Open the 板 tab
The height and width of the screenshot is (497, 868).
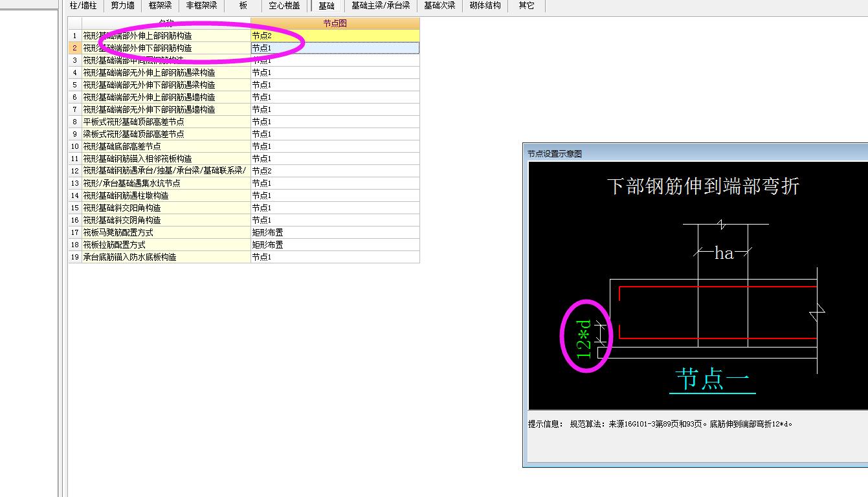(x=243, y=6)
